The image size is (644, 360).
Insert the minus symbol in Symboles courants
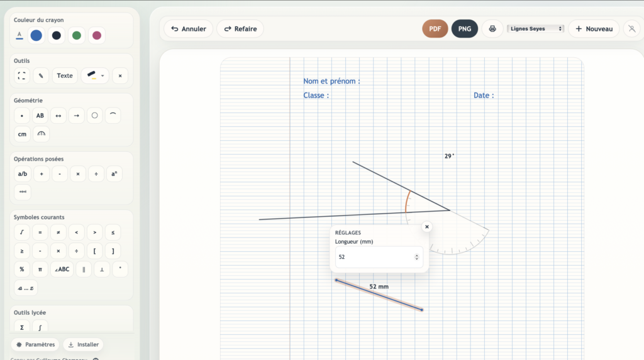click(40, 251)
